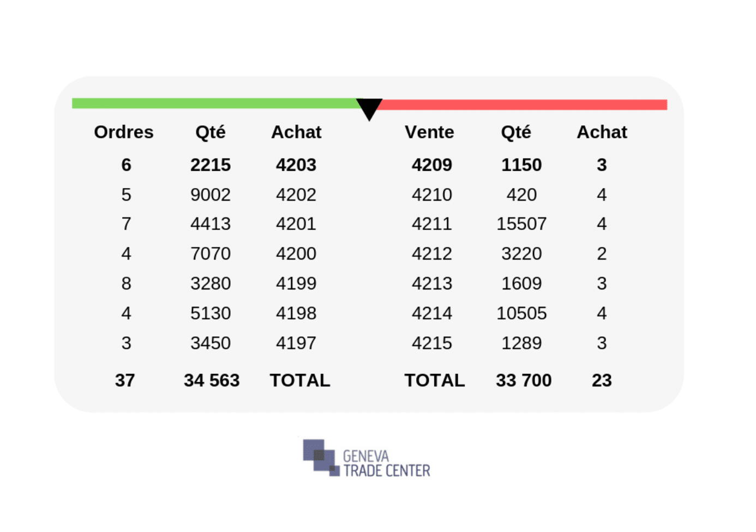Select bid quantity 9002
756x532 pixels.
pyautogui.click(x=211, y=195)
